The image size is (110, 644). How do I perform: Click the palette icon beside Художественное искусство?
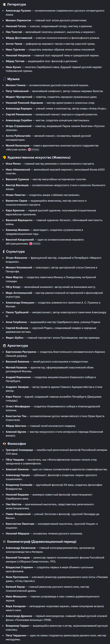tap(4, 157)
